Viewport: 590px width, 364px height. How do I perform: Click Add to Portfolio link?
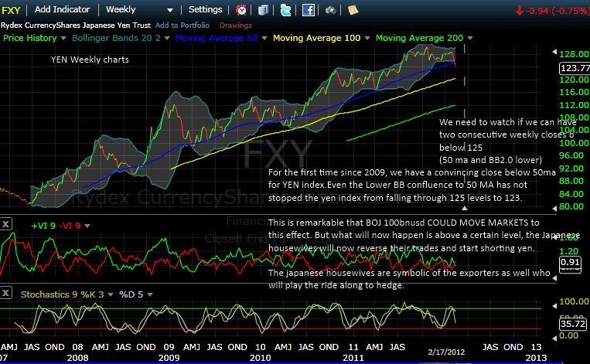click(x=182, y=26)
